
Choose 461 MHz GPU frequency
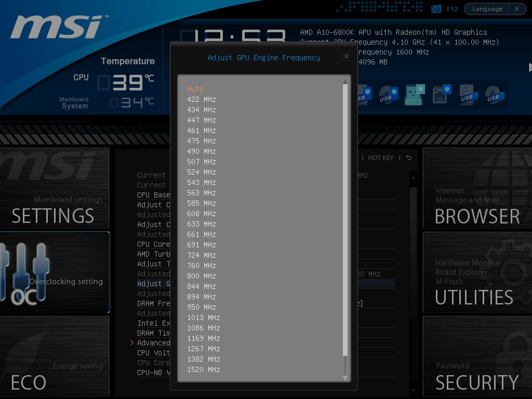pos(201,130)
